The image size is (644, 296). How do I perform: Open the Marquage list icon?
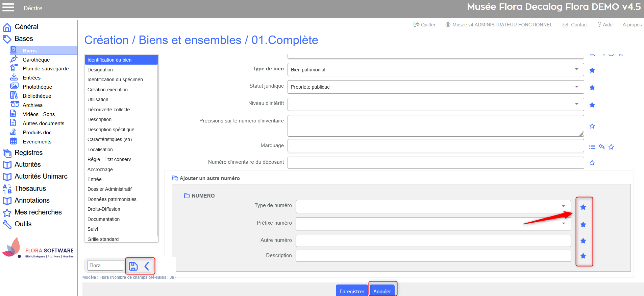point(592,147)
